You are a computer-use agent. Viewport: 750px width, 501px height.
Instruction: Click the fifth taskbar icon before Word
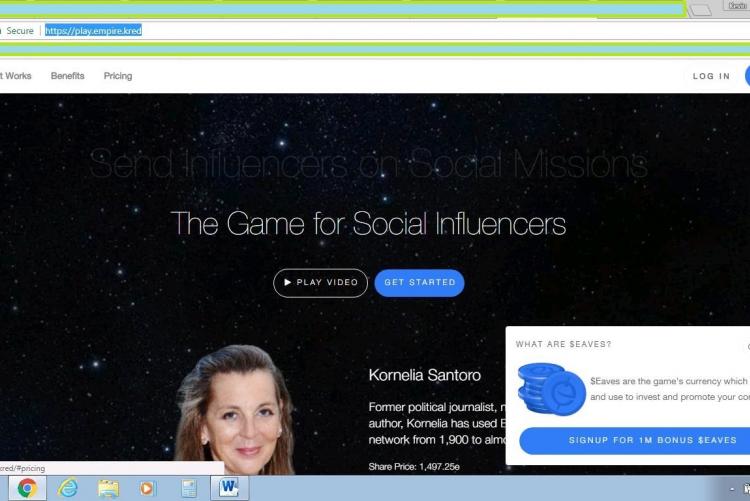(188, 488)
